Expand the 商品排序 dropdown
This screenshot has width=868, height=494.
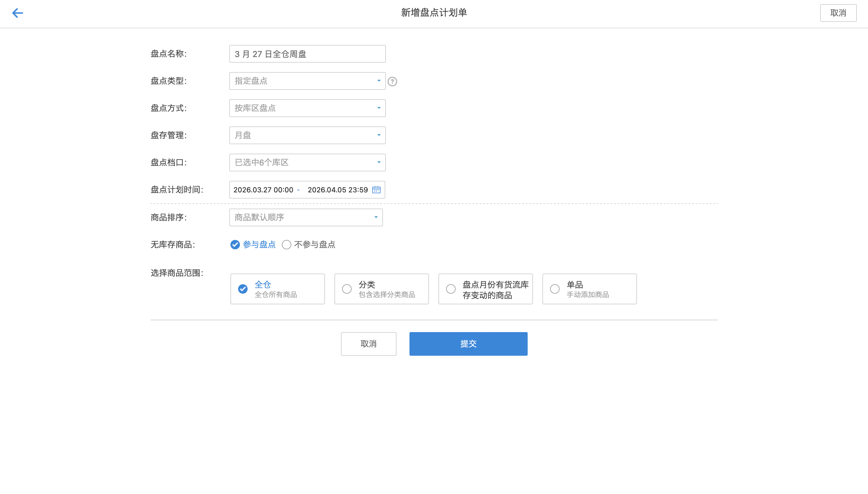tap(305, 217)
